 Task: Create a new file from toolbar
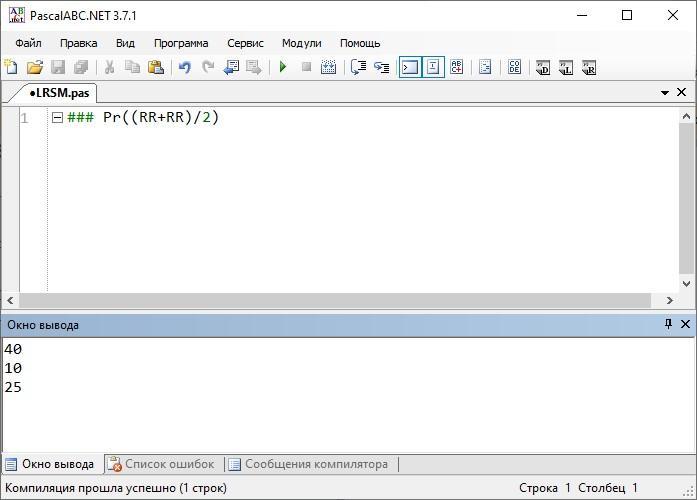(11, 67)
